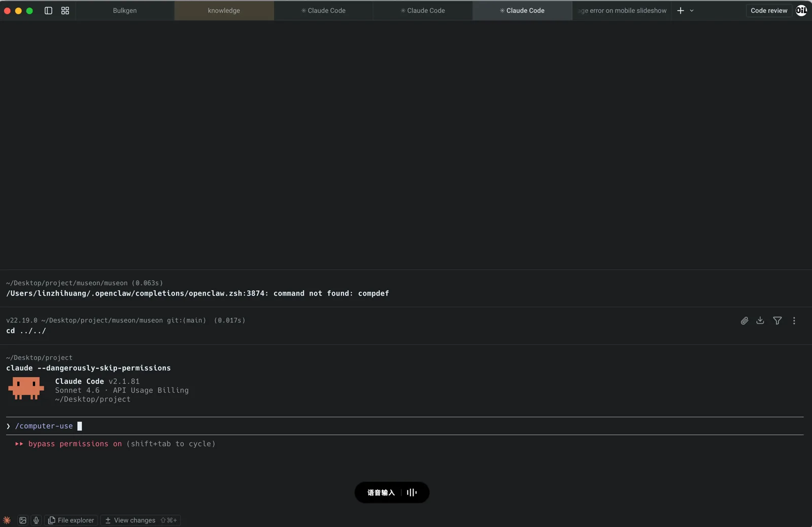
Task: Click the voice waveform icon
Action: [x=412, y=492]
